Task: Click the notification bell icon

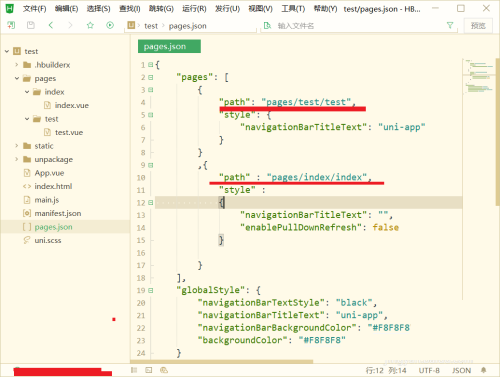Action: pos(484,370)
